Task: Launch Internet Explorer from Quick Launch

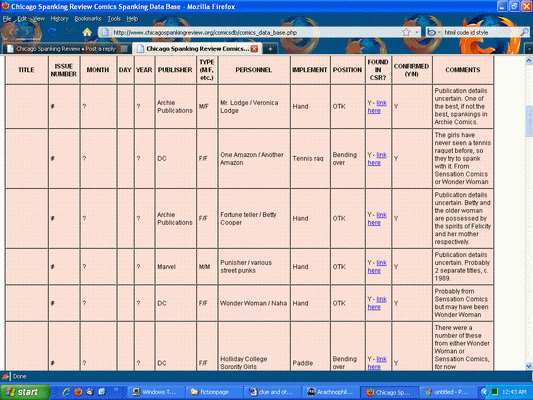Action: [x=66, y=392]
